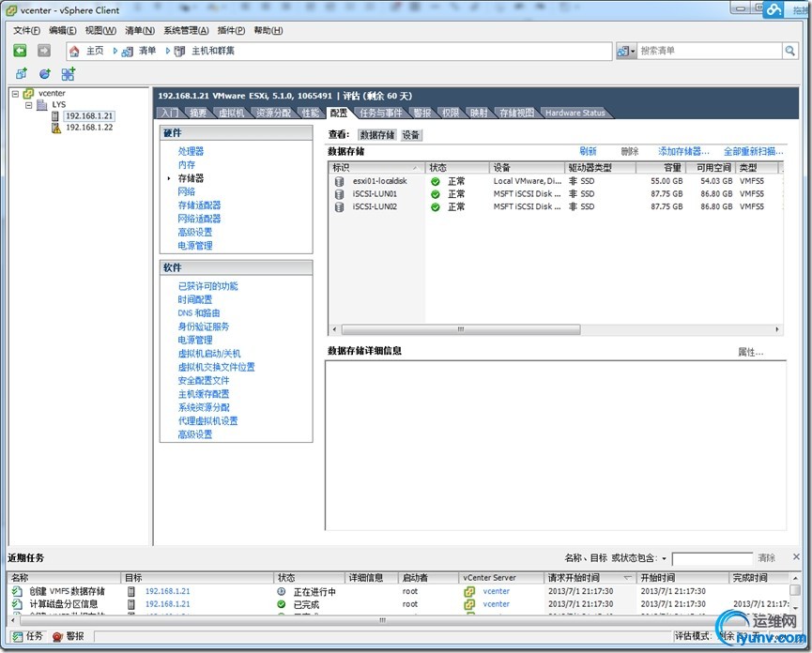Switch to the Hardware Status tab
This screenshot has height=653, width=812.
pyautogui.click(x=575, y=113)
